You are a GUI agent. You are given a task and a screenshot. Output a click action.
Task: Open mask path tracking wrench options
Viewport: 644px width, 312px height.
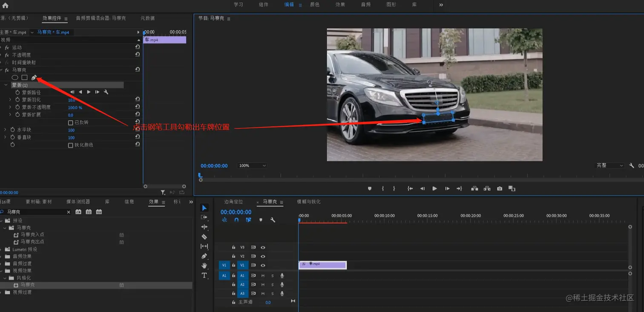pos(106,92)
